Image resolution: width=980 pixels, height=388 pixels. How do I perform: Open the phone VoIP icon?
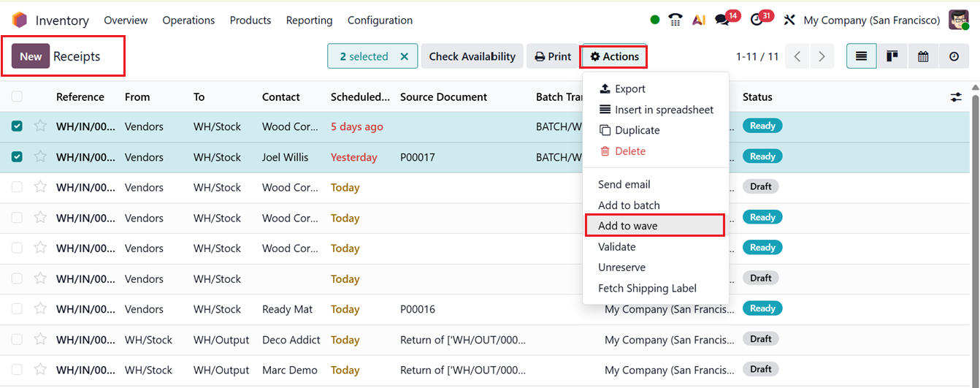coord(675,20)
